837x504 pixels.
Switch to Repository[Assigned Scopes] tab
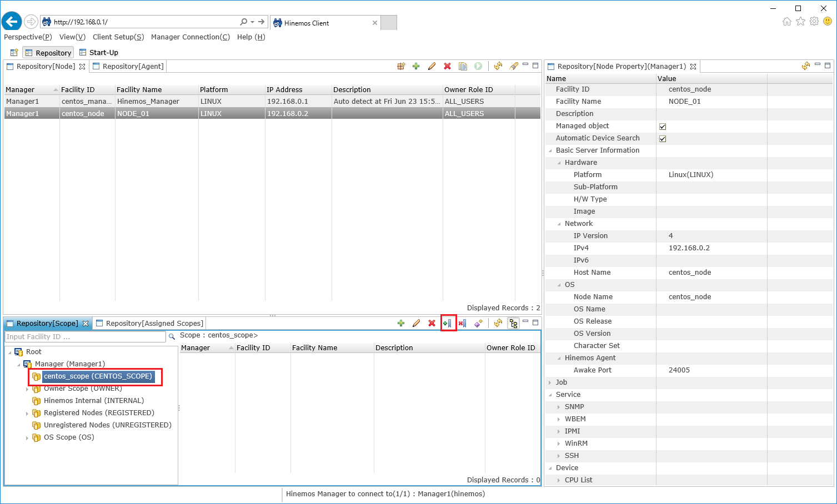click(149, 323)
